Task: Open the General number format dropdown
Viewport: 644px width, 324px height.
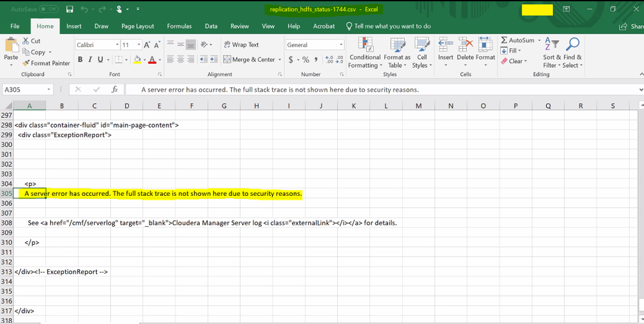Action: [341, 45]
